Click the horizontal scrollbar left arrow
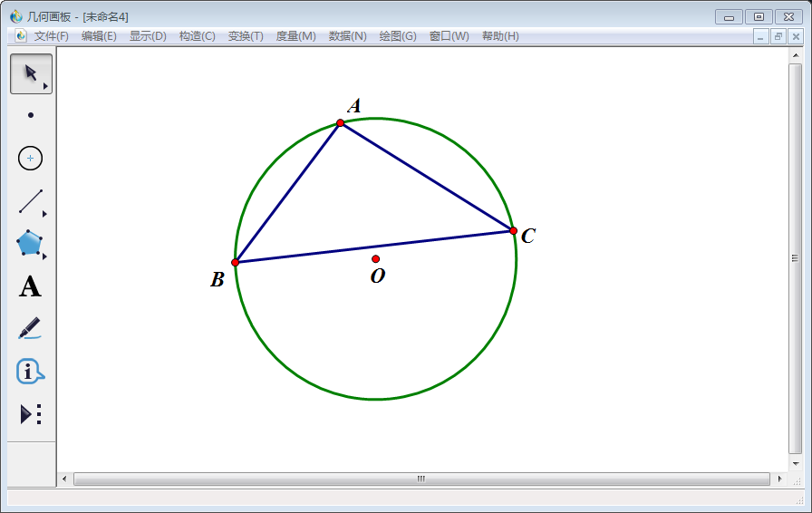The height and width of the screenshot is (513, 812). 64,479
